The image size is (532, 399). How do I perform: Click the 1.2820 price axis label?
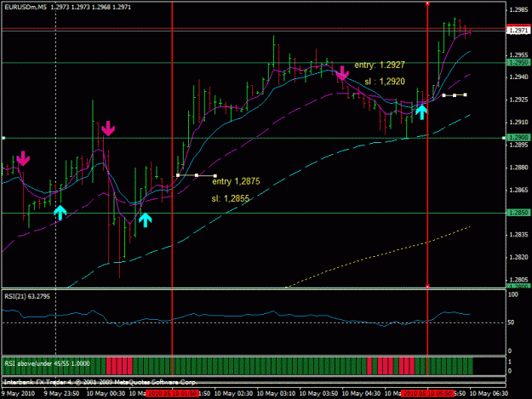pyautogui.click(x=518, y=258)
